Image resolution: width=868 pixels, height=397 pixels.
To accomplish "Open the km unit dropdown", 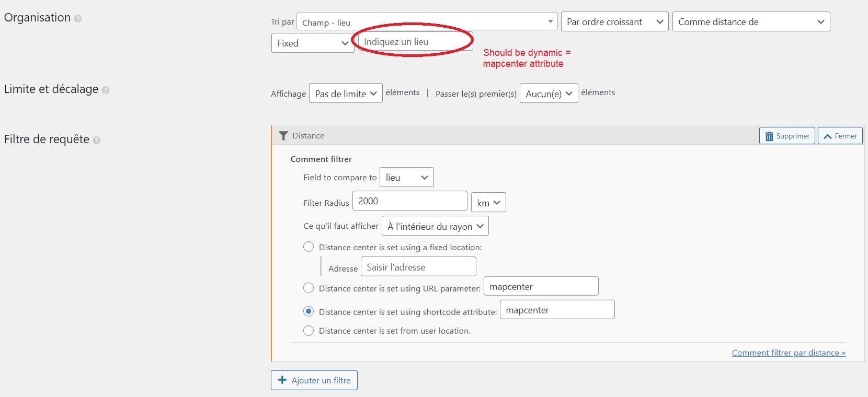I will [x=488, y=203].
